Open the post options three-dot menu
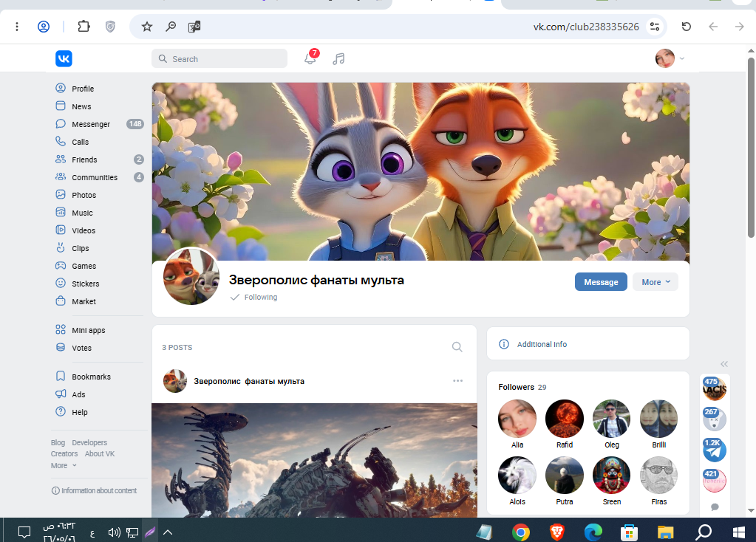The width and height of the screenshot is (756, 542). (x=457, y=380)
